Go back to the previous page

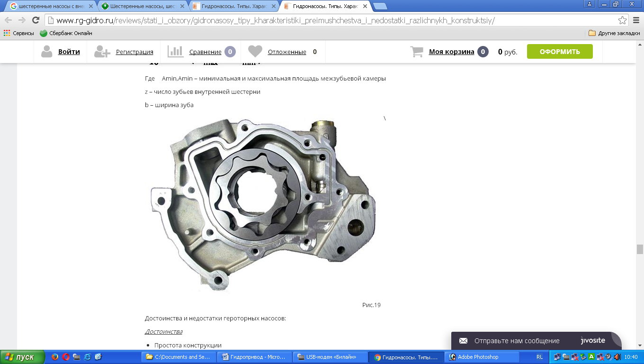click(9, 20)
